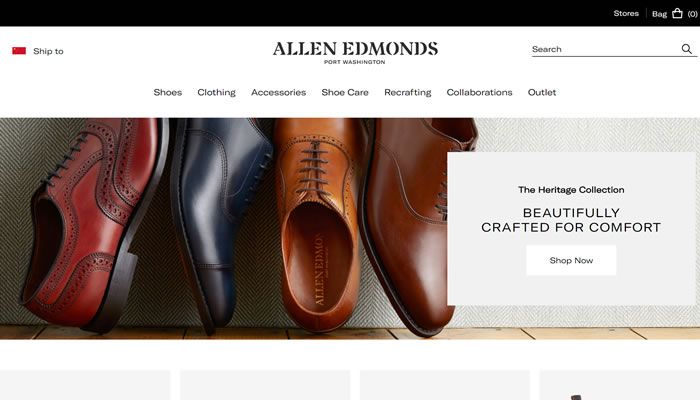This screenshot has height=400, width=700.
Task: Open the Collaborations menu
Action: (x=479, y=92)
